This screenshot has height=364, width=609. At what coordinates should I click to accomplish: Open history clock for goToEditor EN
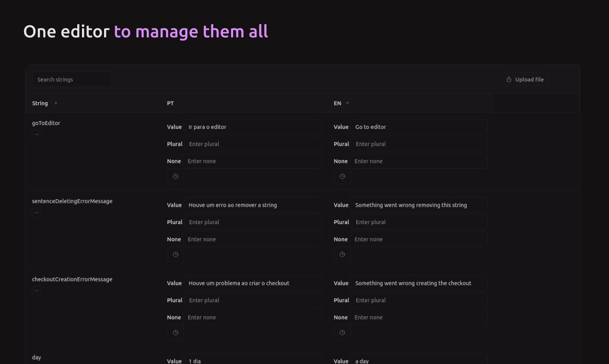342,176
